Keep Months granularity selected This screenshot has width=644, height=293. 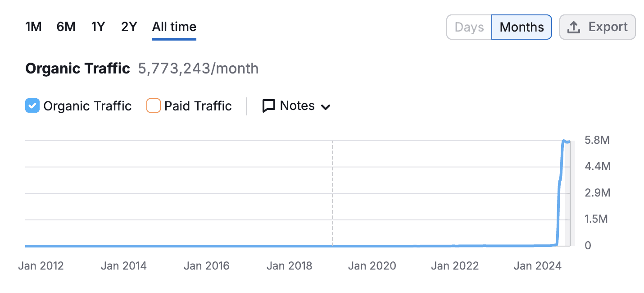point(521,27)
